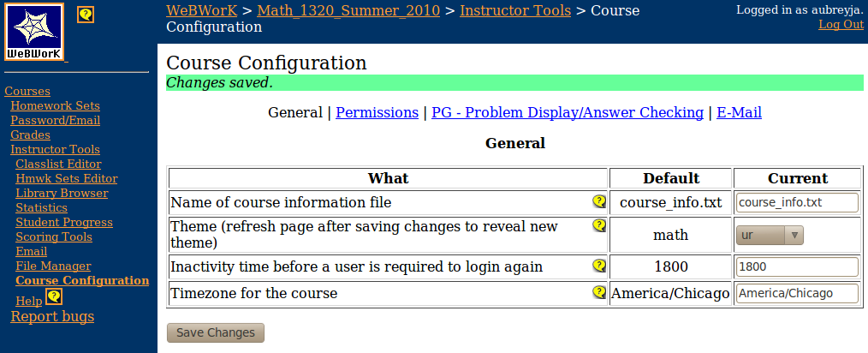Click the inactivity time 1800 field
This screenshot has height=353, width=868.
[x=797, y=266]
